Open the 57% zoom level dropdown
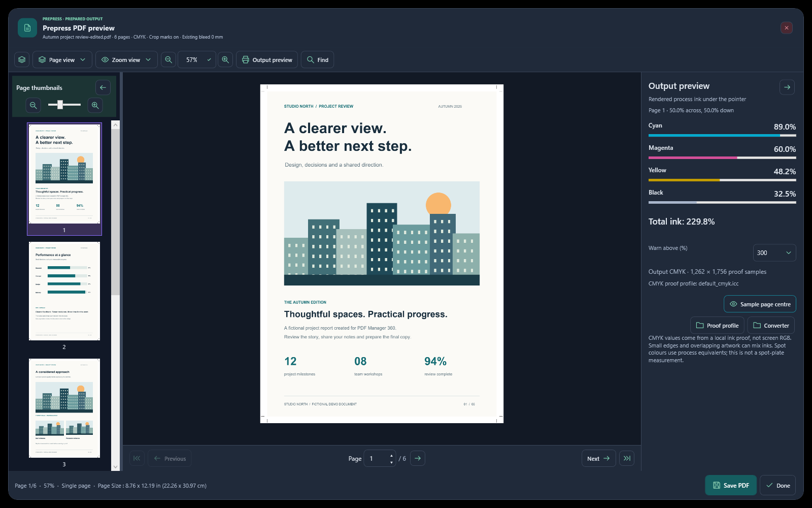 (197, 59)
